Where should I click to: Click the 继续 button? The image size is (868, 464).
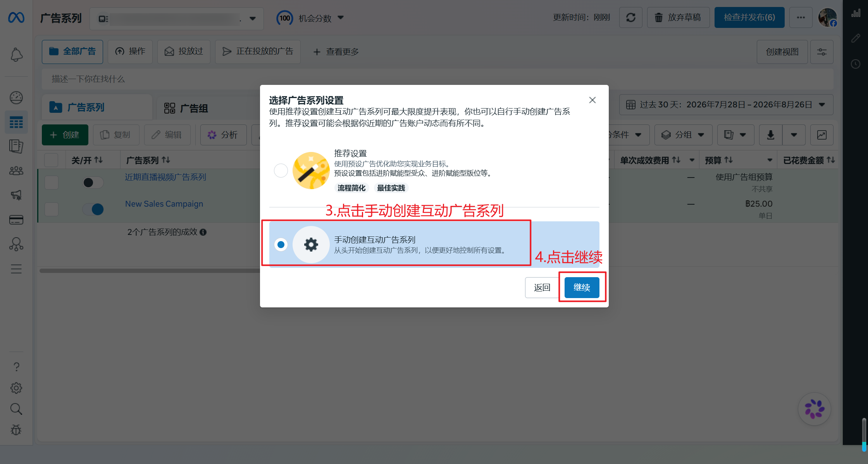pyautogui.click(x=582, y=288)
